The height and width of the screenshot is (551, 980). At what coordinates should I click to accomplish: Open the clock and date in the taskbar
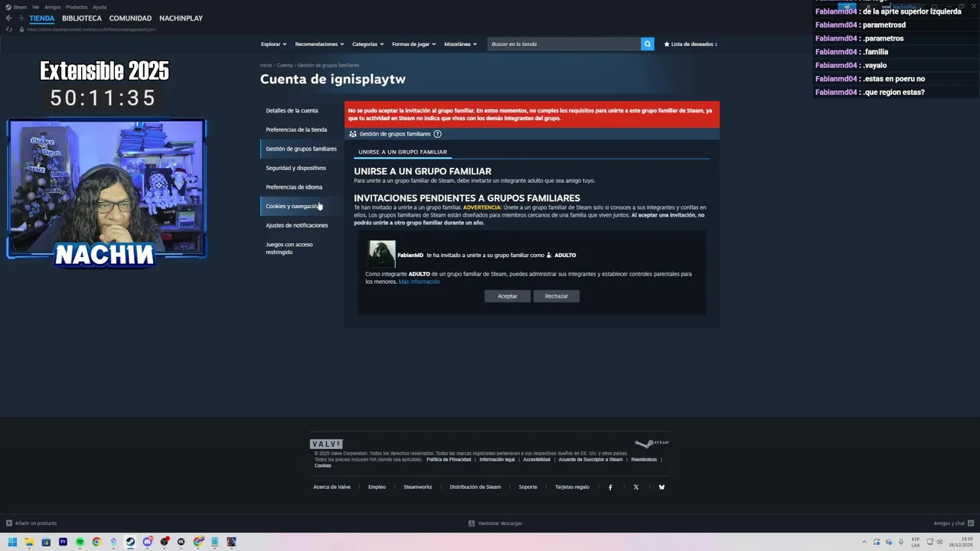[x=961, y=542]
